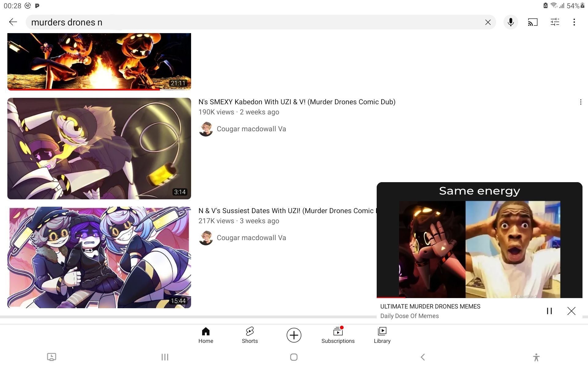Open the N's SMEXY Kabedon video thumbnail
Image resolution: width=588 pixels, height=368 pixels.
click(x=99, y=148)
